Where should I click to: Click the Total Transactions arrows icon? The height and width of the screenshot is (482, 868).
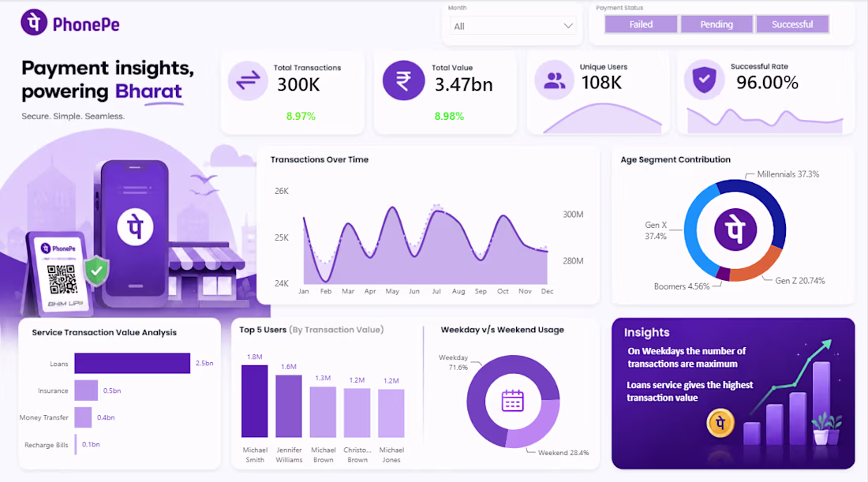point(248,80)
